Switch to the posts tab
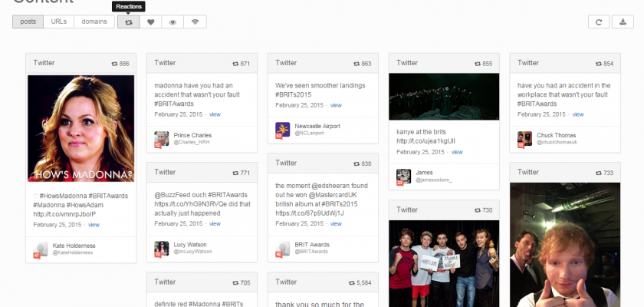The width and height of the screenshot is (644, 307). click(28, 21)
